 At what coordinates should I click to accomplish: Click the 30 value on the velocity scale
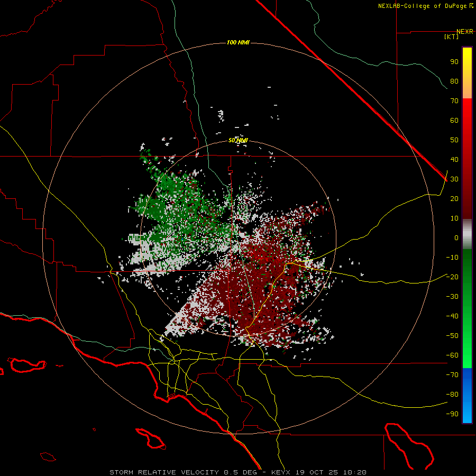point(454,179)
